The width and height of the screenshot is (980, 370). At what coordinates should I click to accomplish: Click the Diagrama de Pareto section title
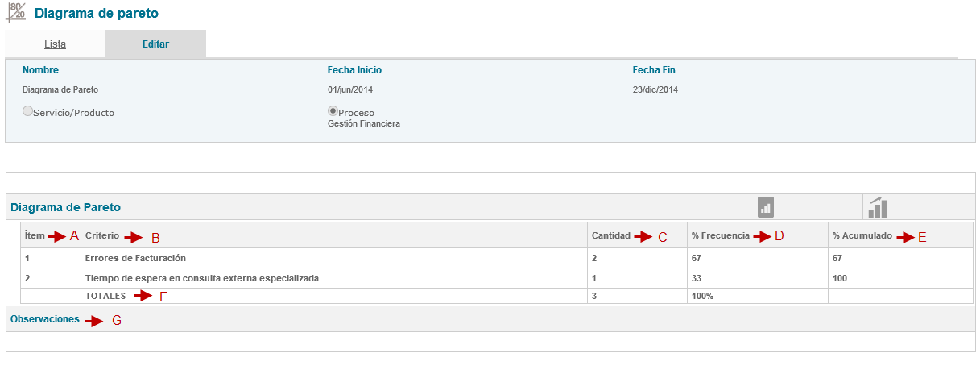[x=65, y=207]
